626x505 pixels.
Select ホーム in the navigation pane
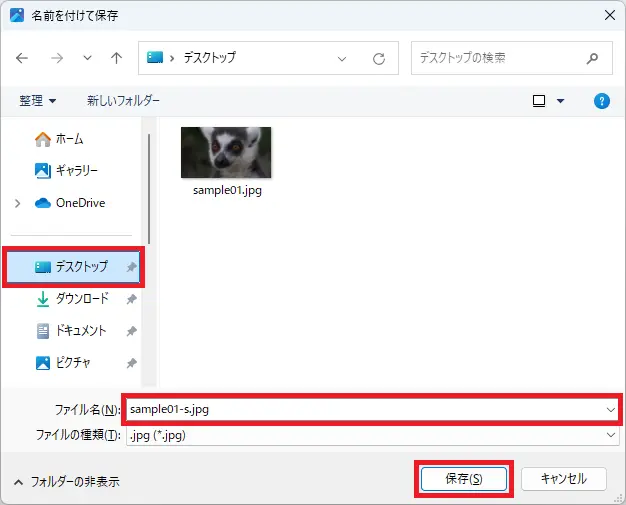[69, 139]
